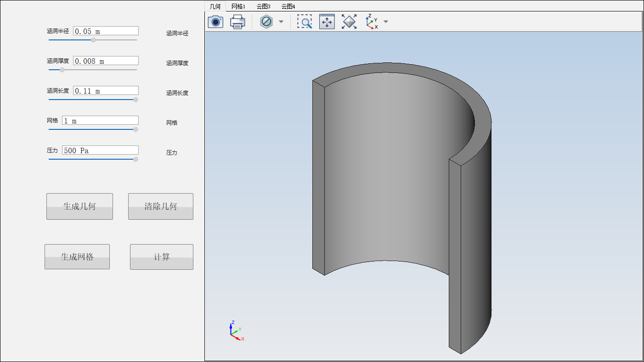
Task: Click the 涵洞厚度 input field showing 0.008 m
Action: 106,61
